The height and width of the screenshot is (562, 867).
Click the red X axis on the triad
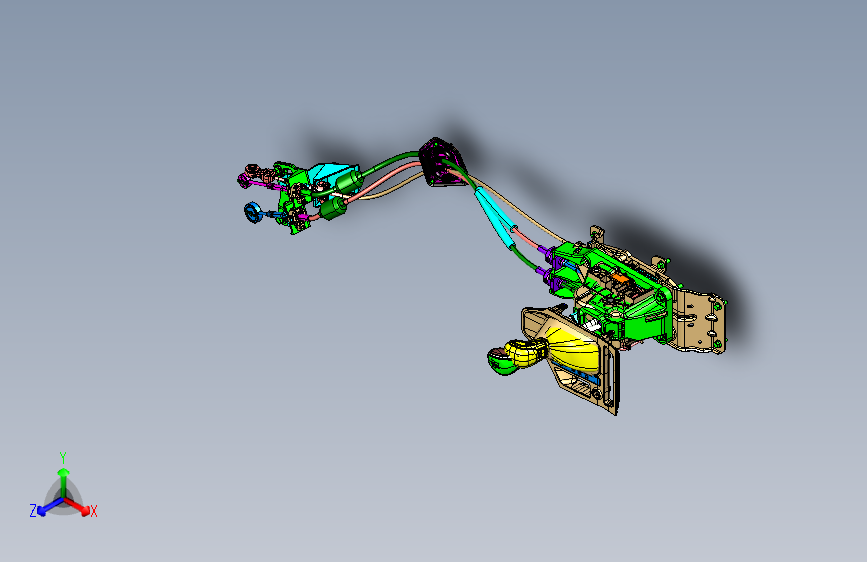pos(77,506)
